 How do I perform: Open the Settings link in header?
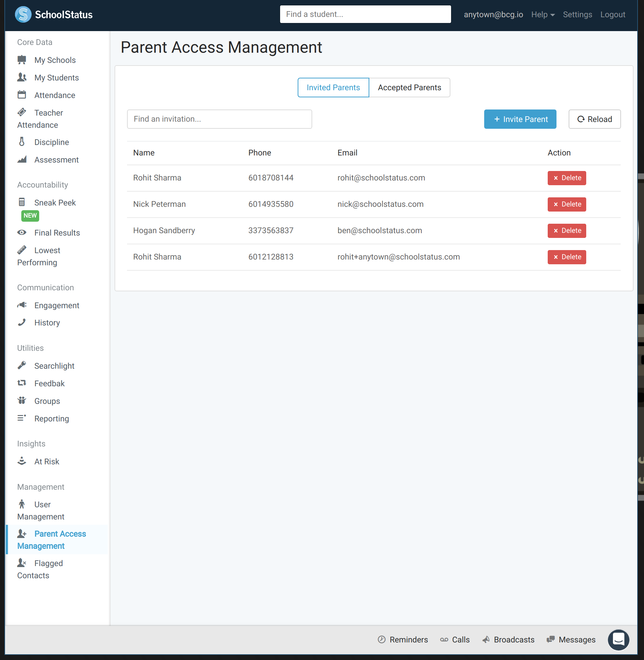click(577, 15)
